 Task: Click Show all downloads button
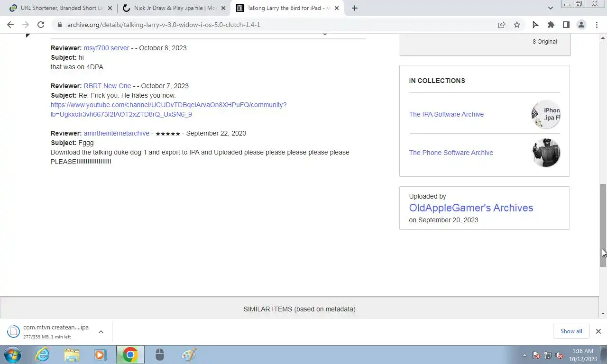571,331
